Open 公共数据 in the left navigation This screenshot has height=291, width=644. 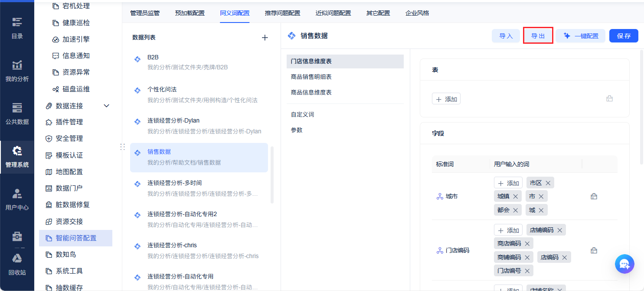(x=17, y=113)
